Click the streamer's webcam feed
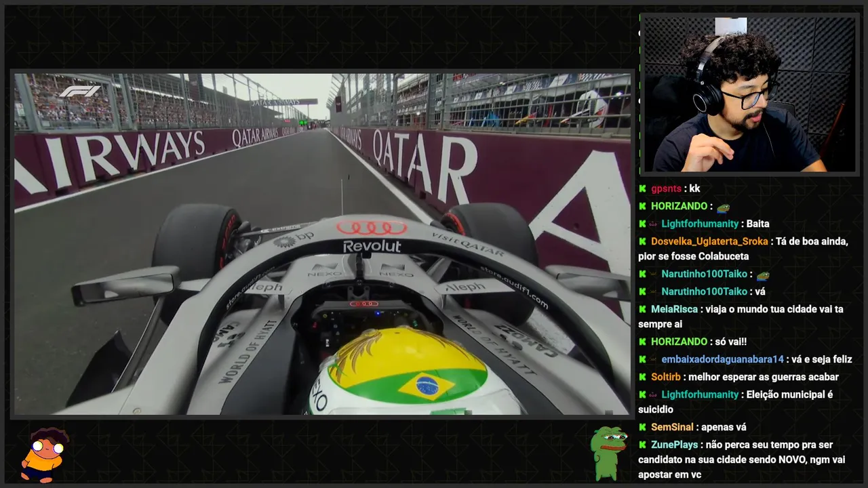This screenshot has width=868, height=488. coord(749,94)
